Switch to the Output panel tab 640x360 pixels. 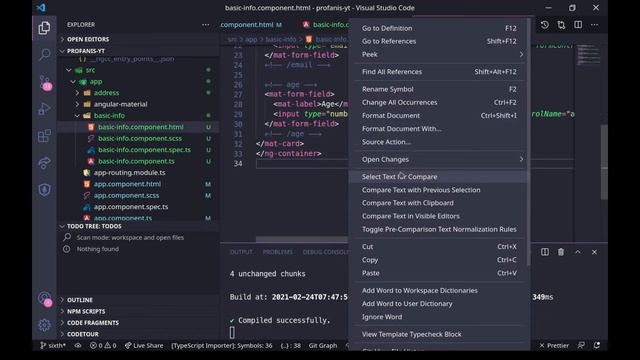241,252
